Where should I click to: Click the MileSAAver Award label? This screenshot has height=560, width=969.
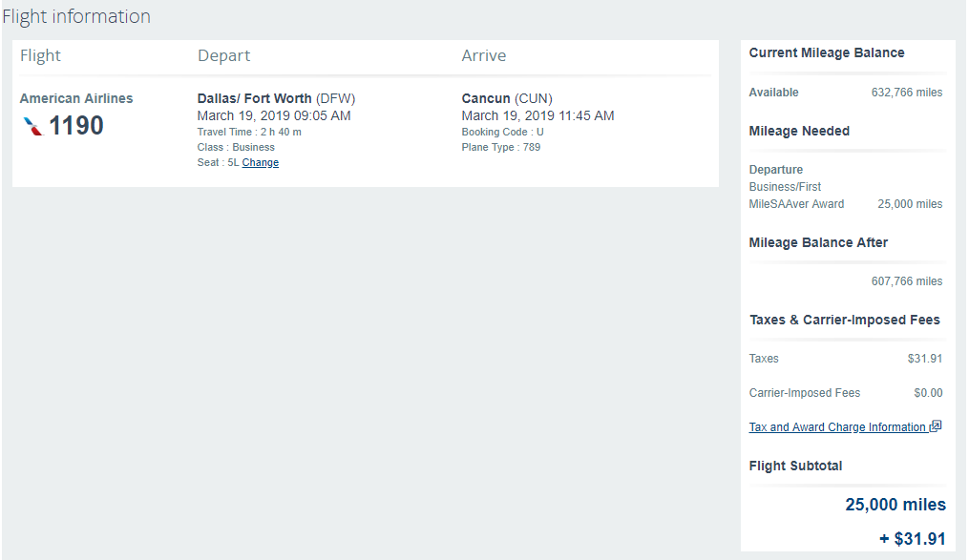[x=796, y=204]
